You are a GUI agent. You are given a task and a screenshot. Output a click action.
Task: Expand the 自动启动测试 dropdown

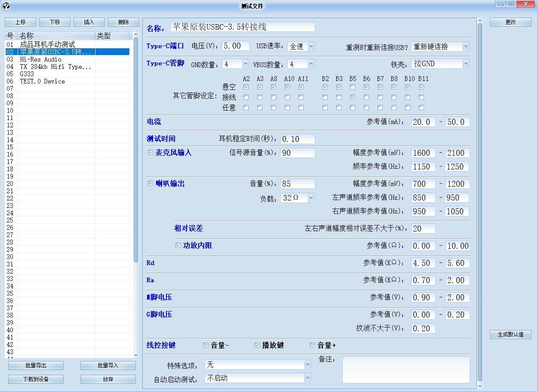307,378
